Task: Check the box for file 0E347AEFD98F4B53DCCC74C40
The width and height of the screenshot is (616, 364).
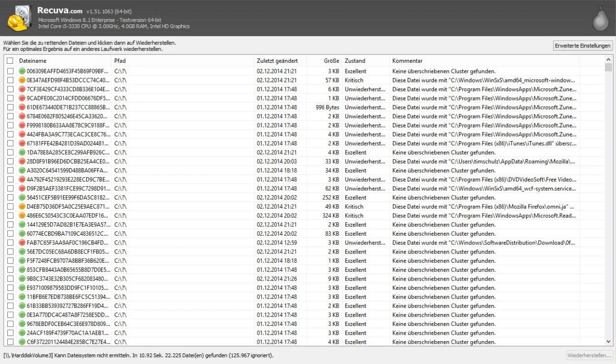Action: [x=10, y=80]
